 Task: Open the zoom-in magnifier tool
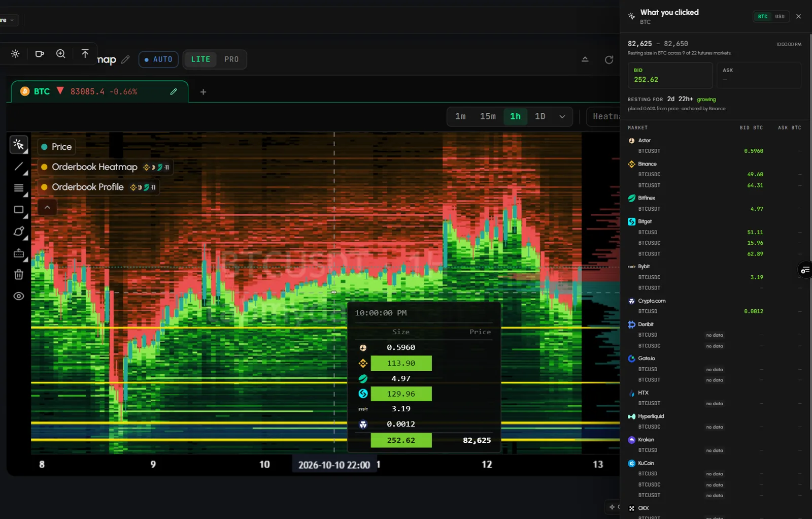coord(61,54)
